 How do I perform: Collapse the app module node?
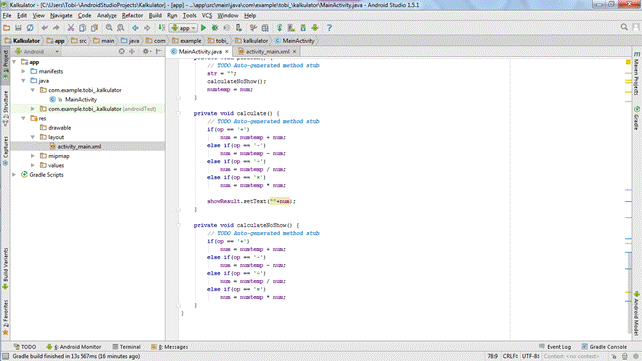(14, 62)
